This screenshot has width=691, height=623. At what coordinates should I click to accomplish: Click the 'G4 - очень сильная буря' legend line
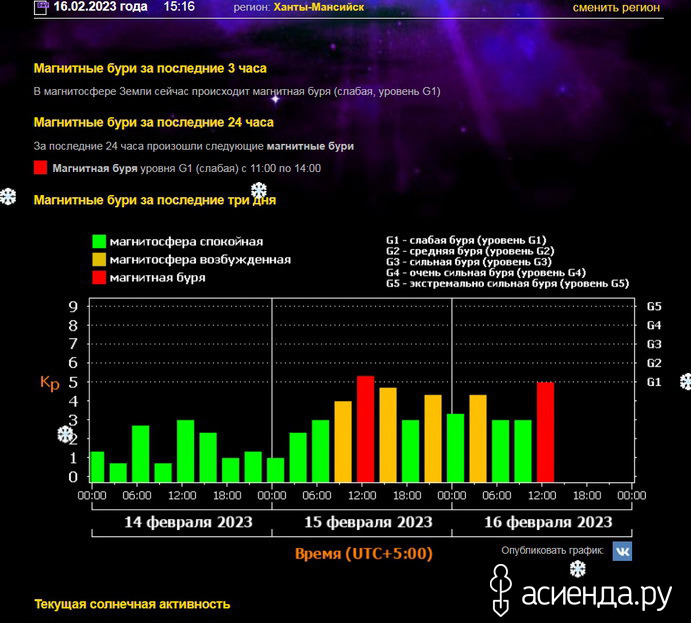(486, 273)
